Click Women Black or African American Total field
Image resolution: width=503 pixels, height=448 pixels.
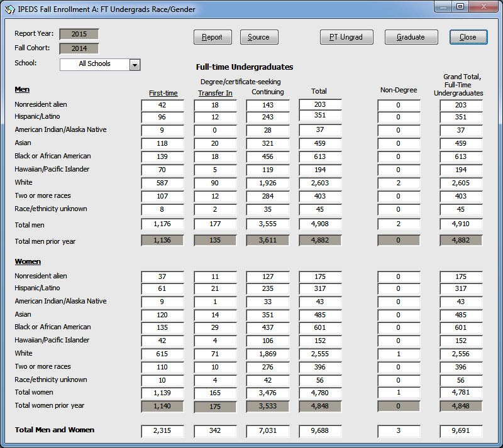[320, 327]
